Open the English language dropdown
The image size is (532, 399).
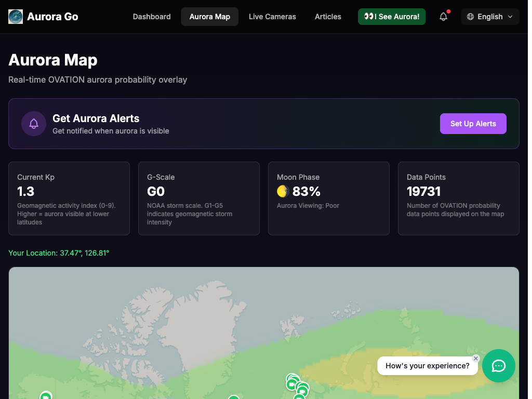(489, 17)
